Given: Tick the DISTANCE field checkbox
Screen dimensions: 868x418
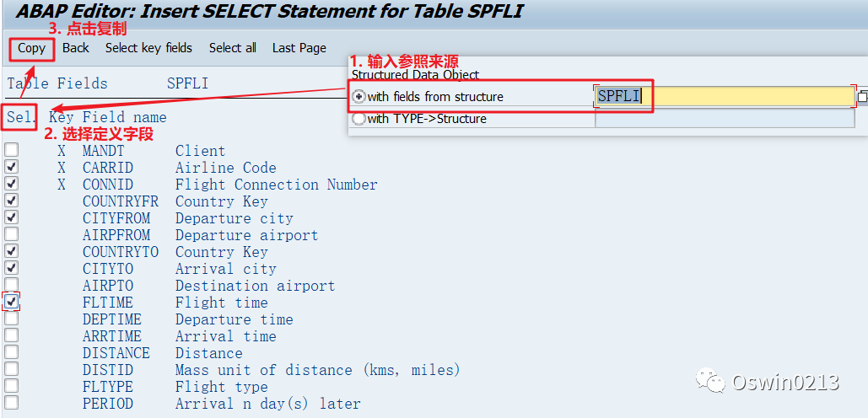Looking at the screenshot, I should coord(11,352).
